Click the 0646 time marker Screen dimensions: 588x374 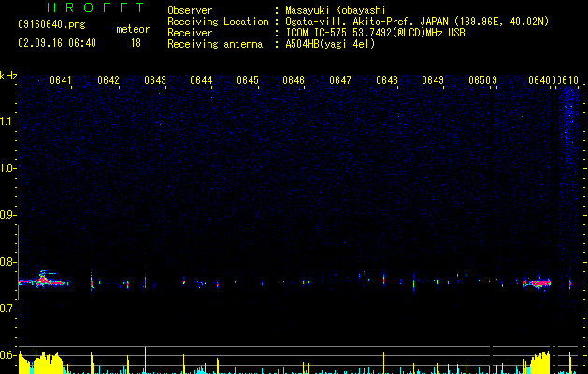coord(294,80)
